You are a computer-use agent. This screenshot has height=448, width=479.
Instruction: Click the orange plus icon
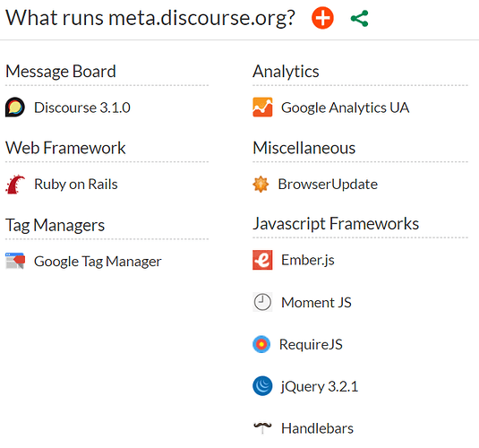(x=322, y=18)
